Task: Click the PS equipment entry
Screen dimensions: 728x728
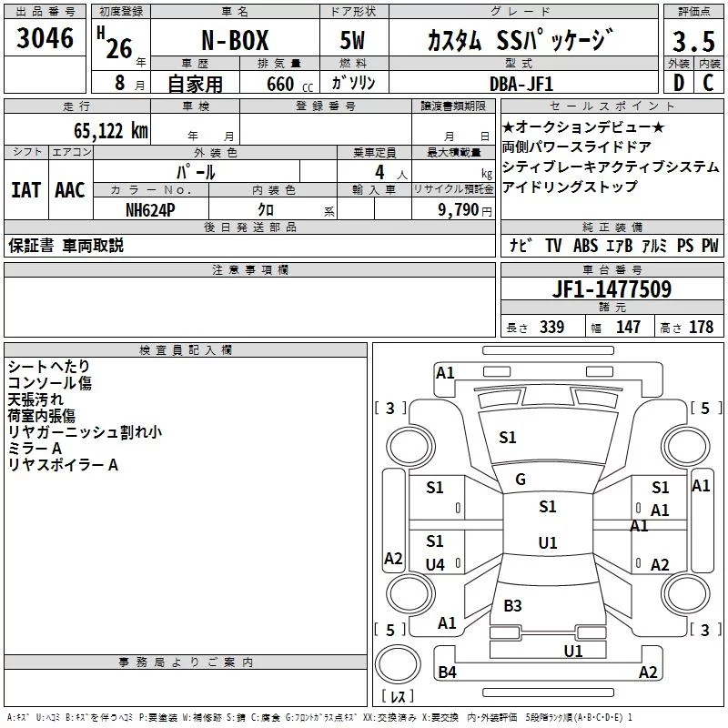Action: 685,245
